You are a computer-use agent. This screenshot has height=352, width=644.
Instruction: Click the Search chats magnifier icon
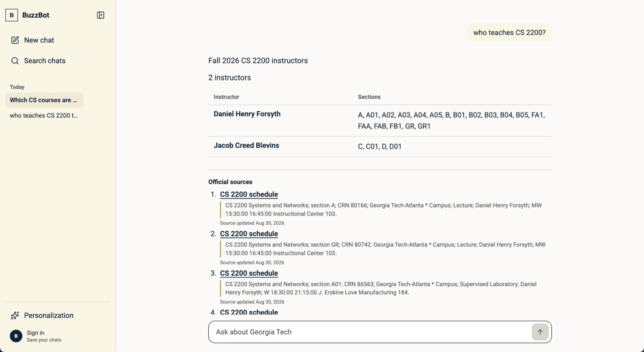15,61
